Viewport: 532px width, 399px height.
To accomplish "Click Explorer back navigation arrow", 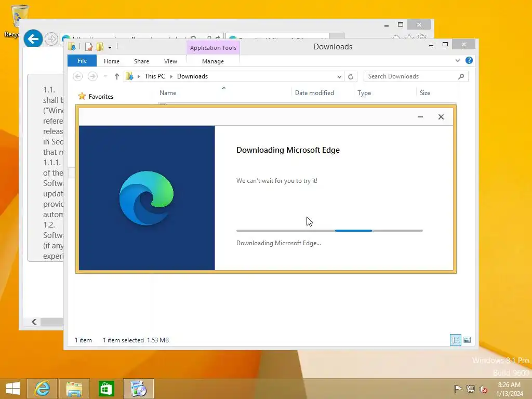I will [x=78, y=76].
